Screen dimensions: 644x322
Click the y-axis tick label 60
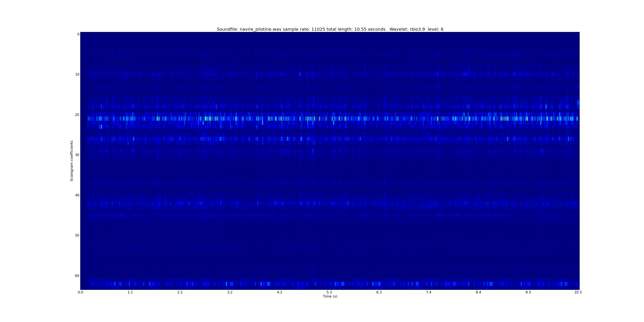[x=77, y=276]
